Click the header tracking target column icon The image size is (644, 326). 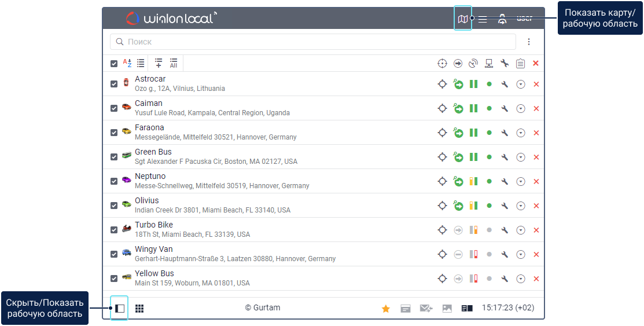pyautogui.click(x=442, y=63)
